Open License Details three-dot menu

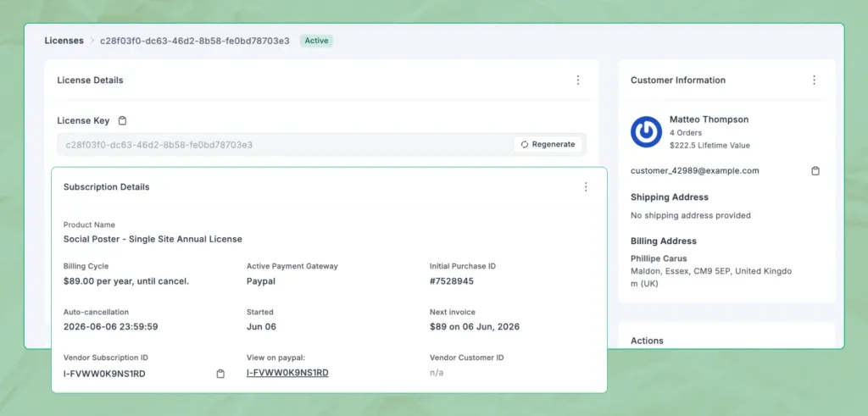coord(578,80)
